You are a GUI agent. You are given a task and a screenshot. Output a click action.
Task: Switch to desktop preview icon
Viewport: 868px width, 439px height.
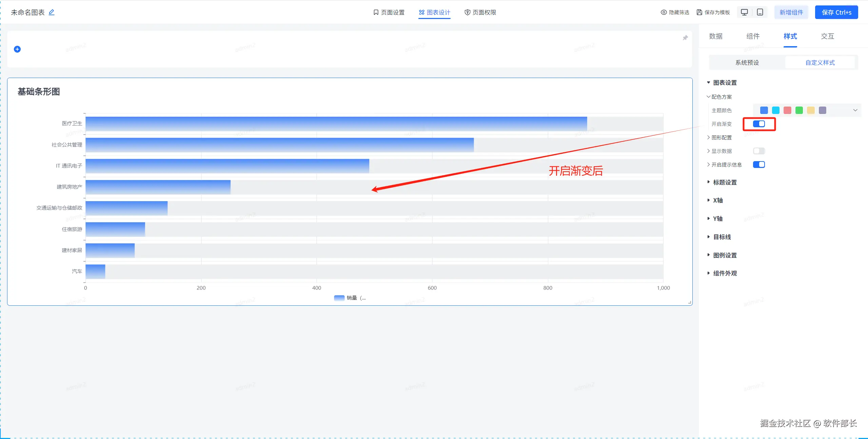(744, 12)
